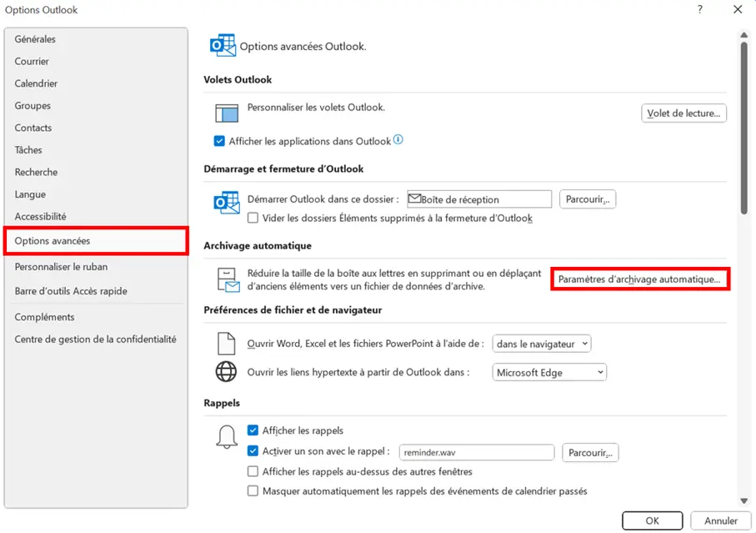The height and width of the screenshot is (533, 756).
Task: Enable Masquer automatiquement les rappels checkbox
Action: tap(253, 491)
